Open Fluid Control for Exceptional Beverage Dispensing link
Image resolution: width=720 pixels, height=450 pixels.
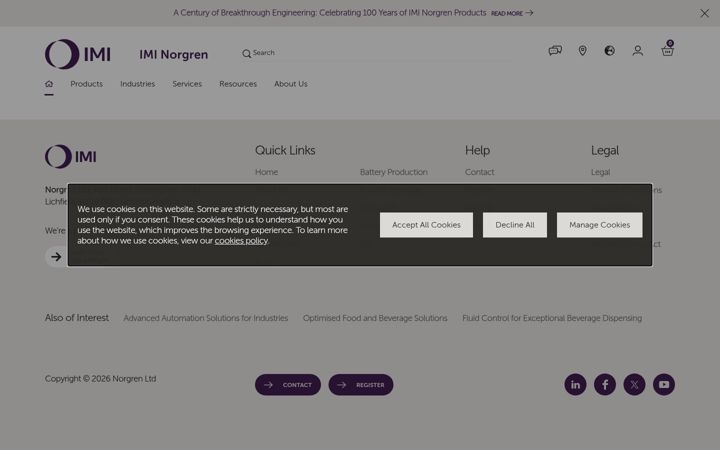pos(552,318)
